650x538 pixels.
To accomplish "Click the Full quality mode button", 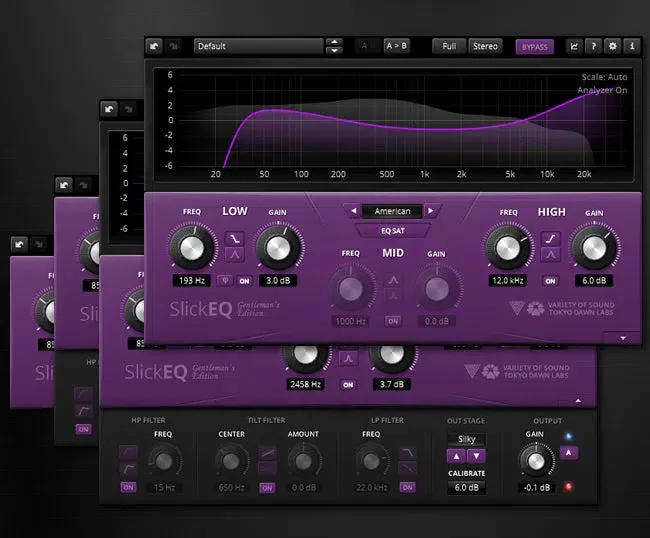I will click(449, 46).
